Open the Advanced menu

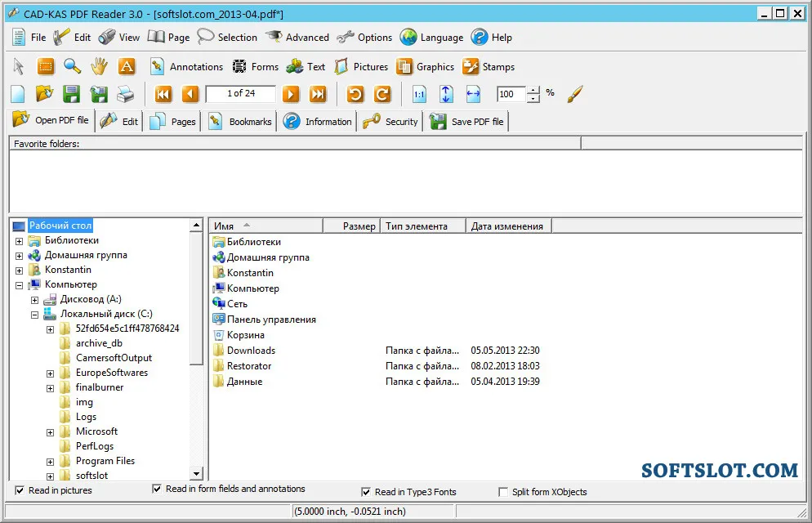(297, 38)
